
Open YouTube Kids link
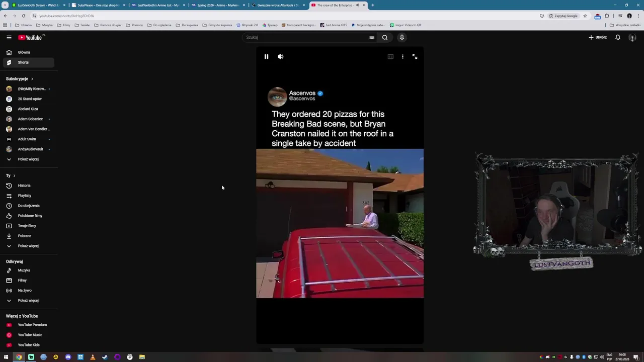tap(28, 345)
